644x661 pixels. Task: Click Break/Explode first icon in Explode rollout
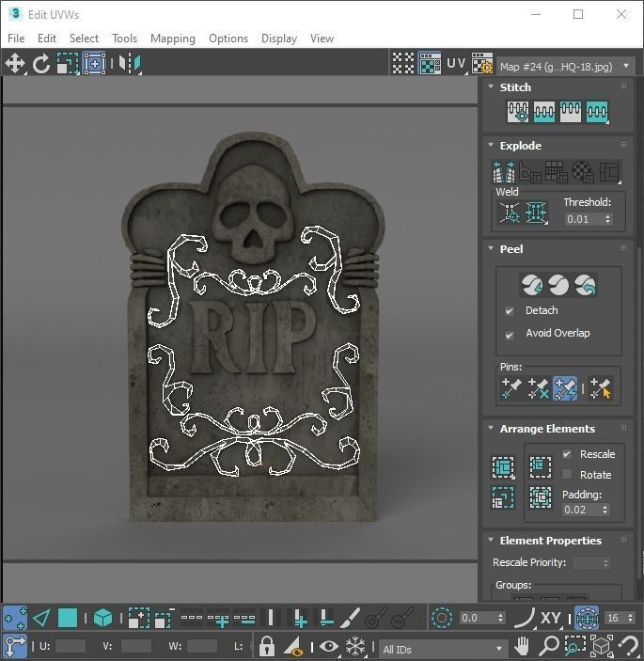pyautogui.click(x=504, y=171)
